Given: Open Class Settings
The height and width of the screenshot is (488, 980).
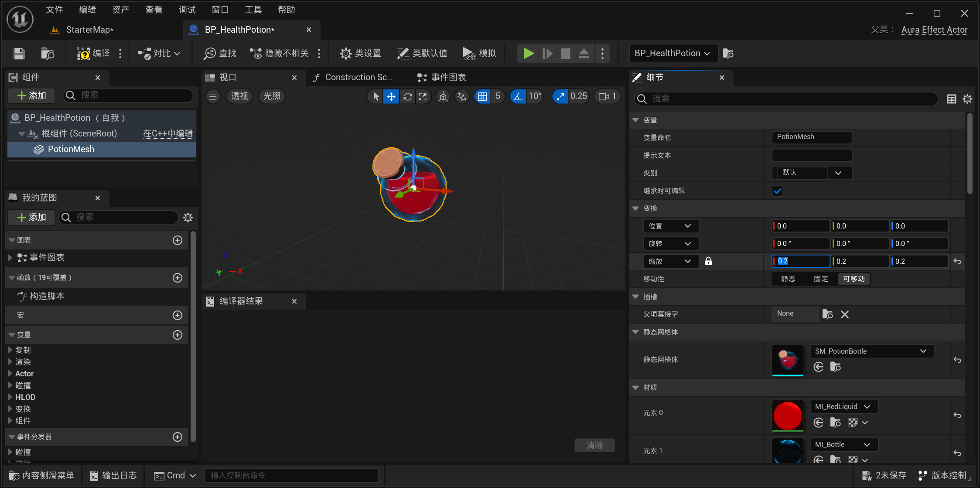Looking at the screenshot, I should point(360,53).
